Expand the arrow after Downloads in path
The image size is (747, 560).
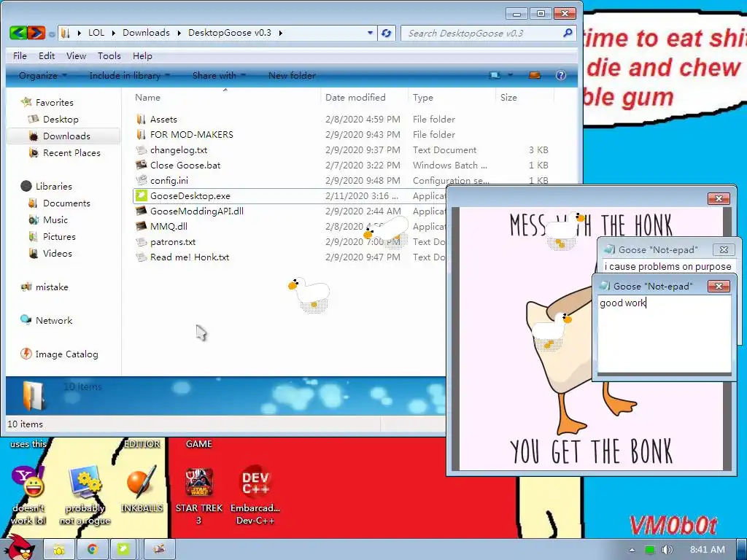179,33
